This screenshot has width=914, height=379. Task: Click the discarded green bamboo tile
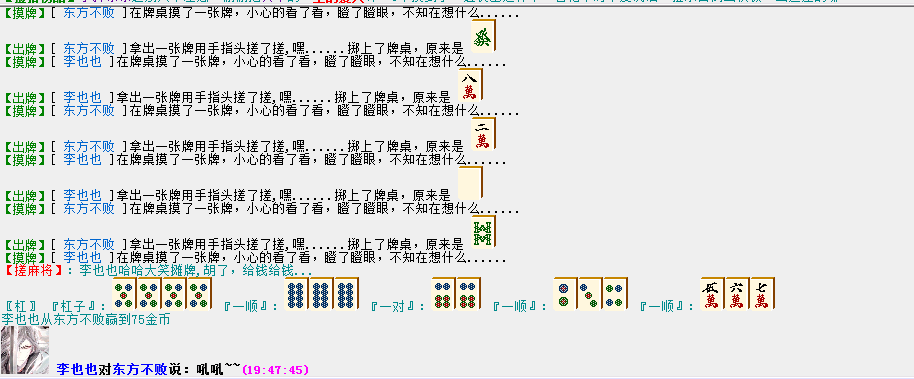[483, 231]
